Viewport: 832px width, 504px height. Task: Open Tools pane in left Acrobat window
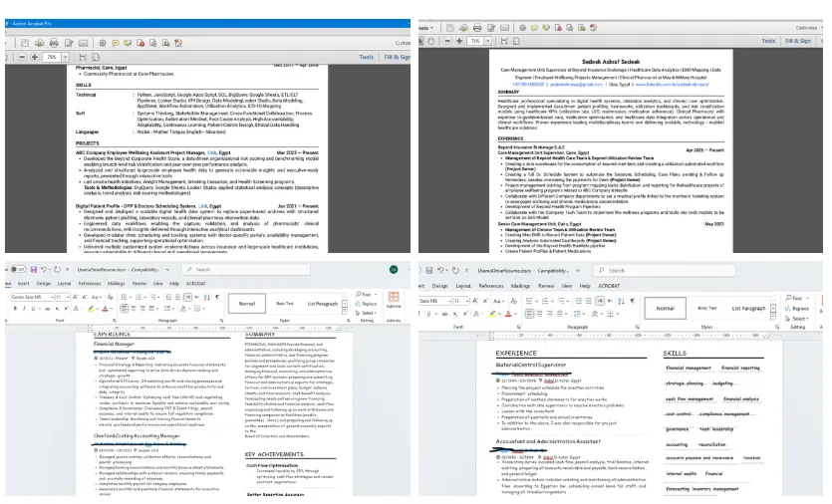point(366,57)
